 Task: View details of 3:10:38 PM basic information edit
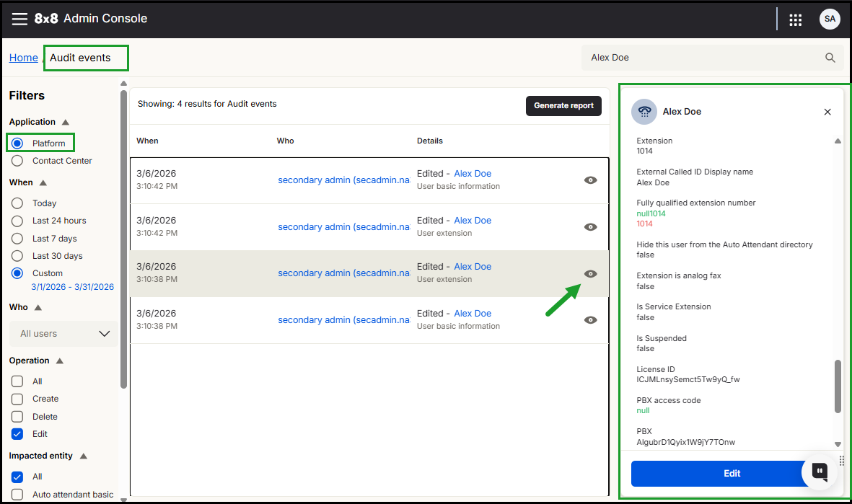pyautogui.click(x=591, y=320)
